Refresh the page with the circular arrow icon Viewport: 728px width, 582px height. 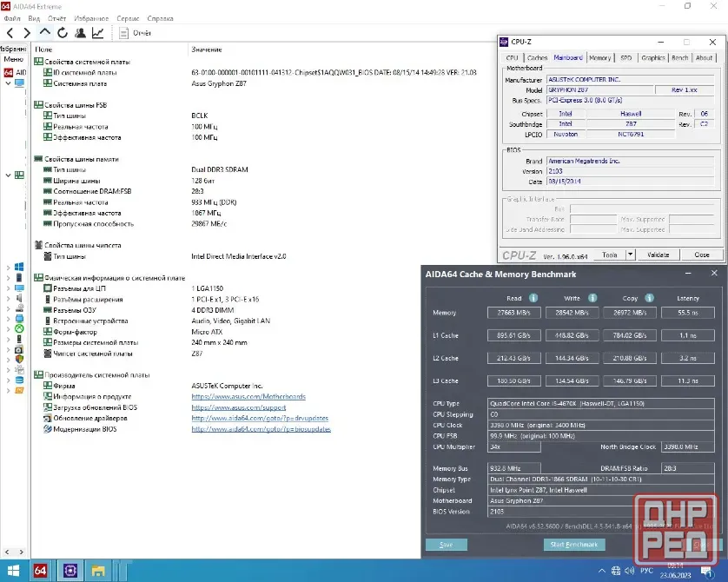point(63,33)
